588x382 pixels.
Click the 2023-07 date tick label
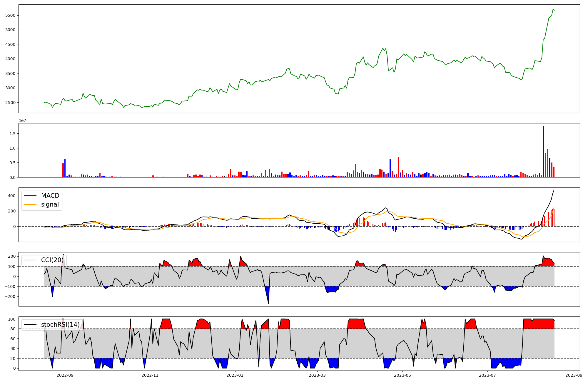point(487,375)
